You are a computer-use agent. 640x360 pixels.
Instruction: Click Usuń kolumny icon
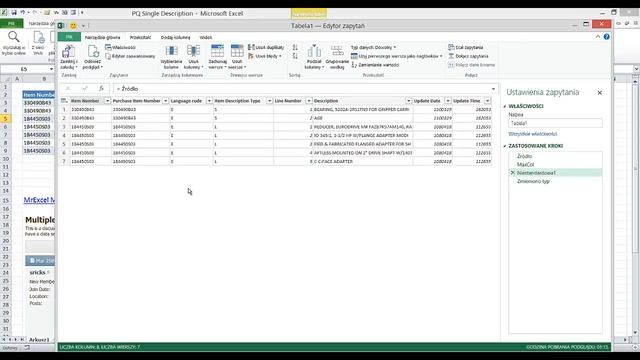click(193, 51)
